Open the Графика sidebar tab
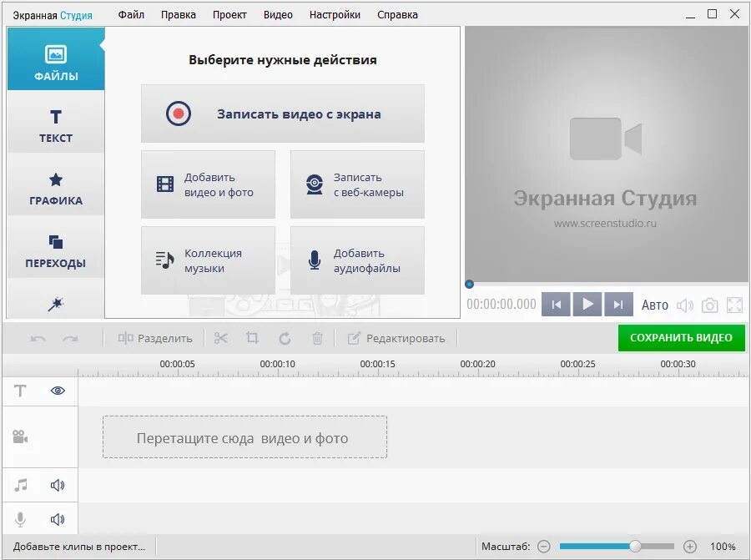 pyautogui.click(x=56, y=184)
